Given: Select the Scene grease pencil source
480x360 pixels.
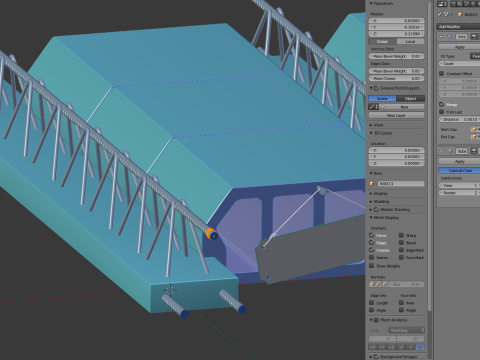Looking at the screenshot, I should 382,98.
